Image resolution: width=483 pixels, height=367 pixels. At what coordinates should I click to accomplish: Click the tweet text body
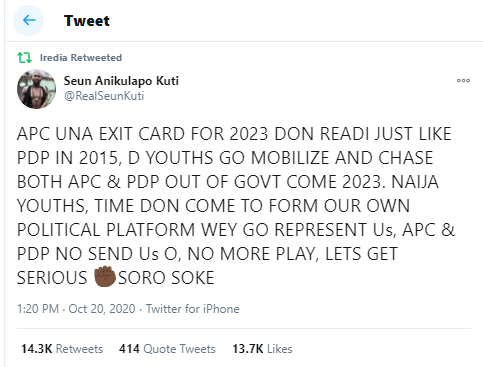tap(236, 206)
